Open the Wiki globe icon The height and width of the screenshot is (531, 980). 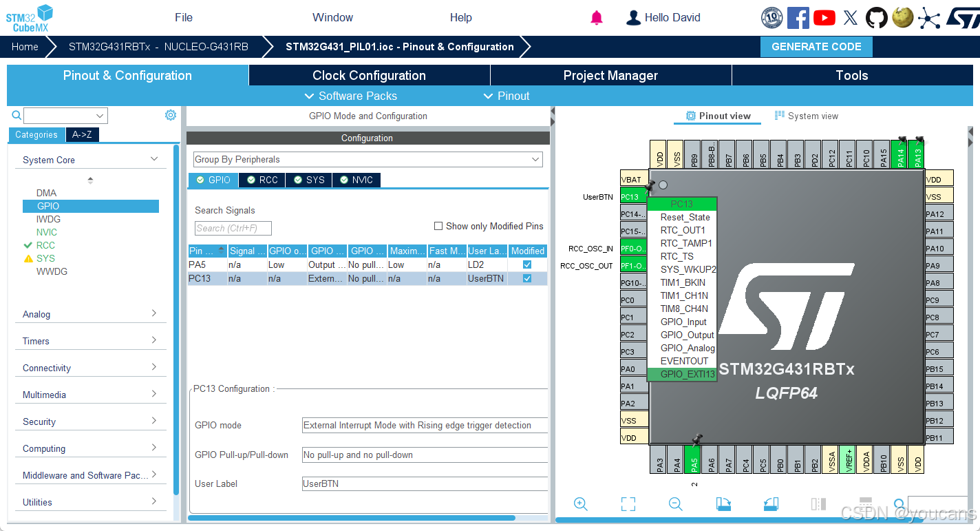(x=902, y=17)
